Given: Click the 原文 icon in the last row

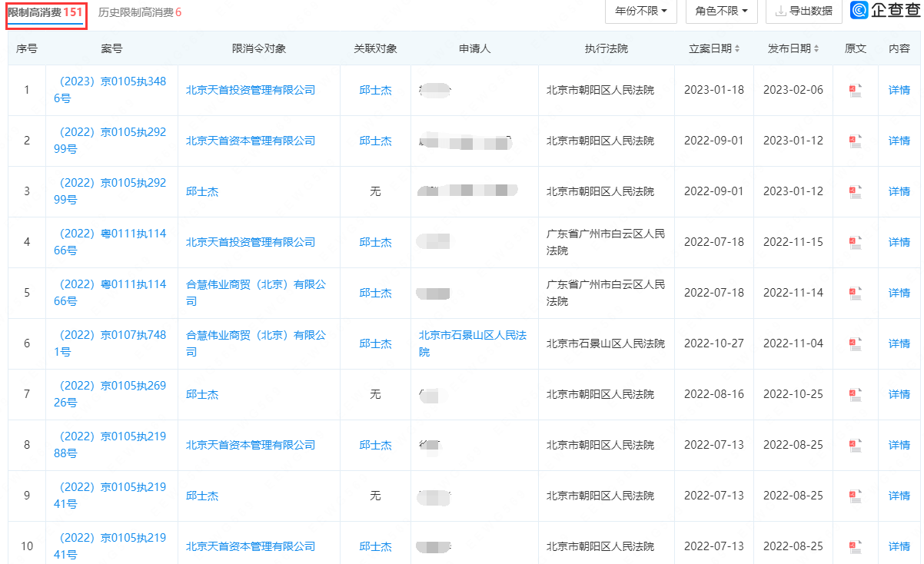Looking at the screenshot, I should point(855,546).
